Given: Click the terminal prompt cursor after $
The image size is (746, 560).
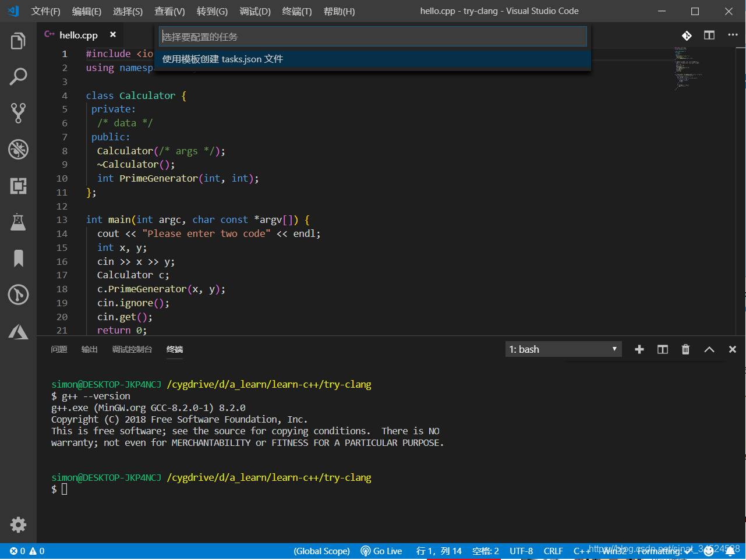Looking at the screenshot, I should (x=64, y=489).
